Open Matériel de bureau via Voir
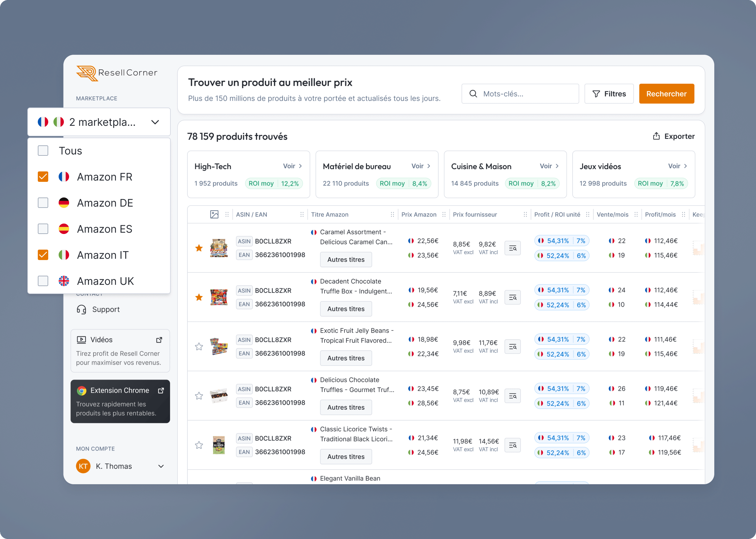This screenshot has width=756, height=539. [x=421, y=166]
